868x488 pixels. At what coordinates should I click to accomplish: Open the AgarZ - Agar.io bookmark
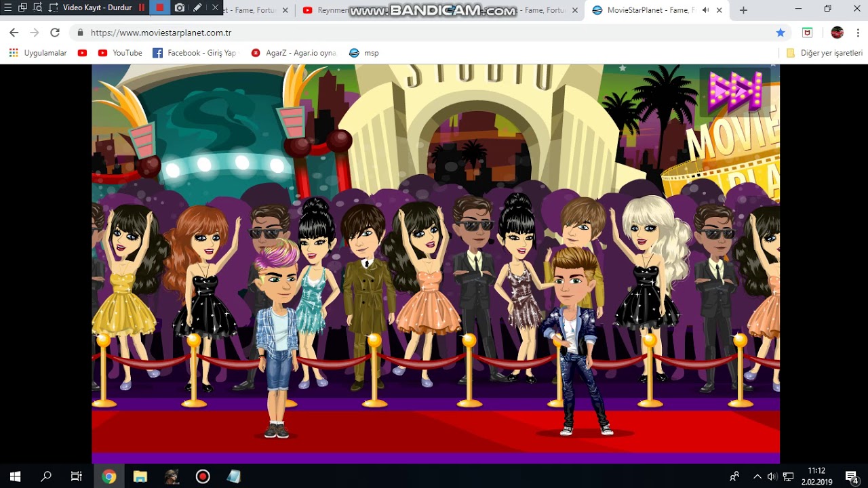point(294,53)
